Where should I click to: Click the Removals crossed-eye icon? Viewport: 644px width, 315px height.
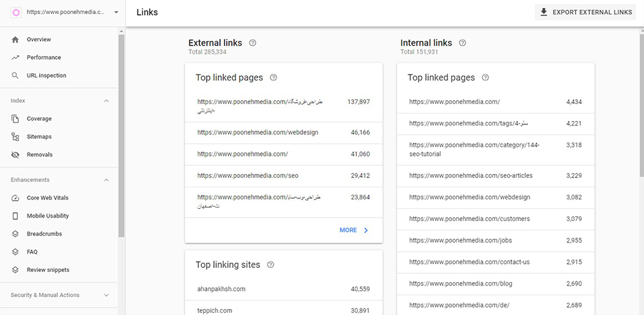(15, 155)
